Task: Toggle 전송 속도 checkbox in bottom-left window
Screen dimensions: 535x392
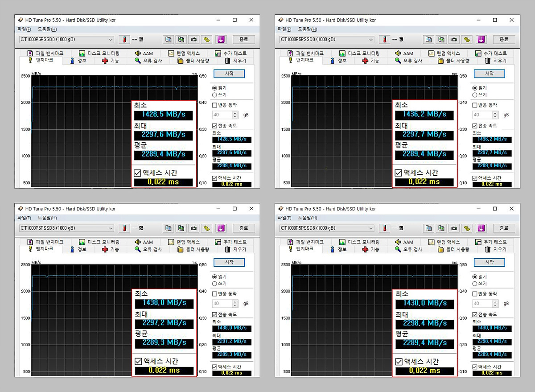Action: pos(215,314)
